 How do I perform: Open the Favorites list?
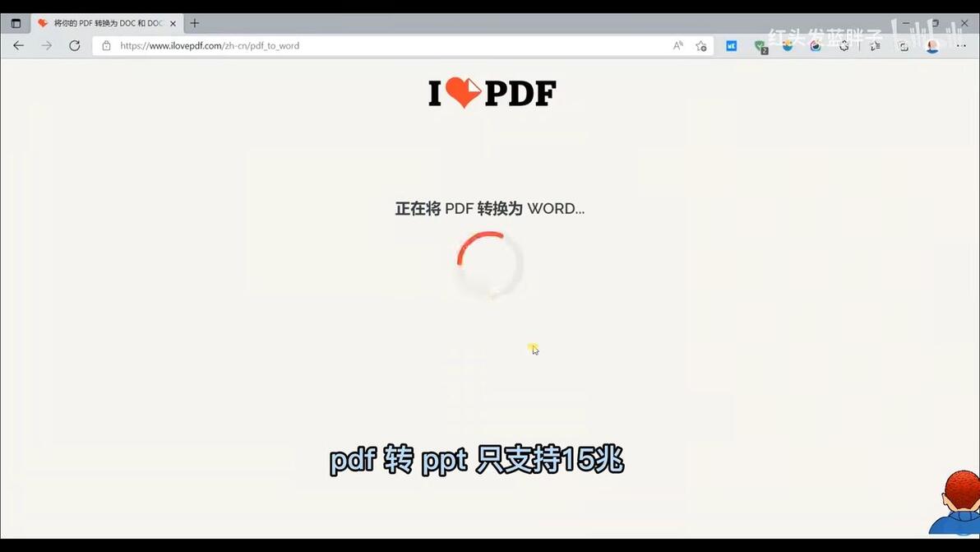pyautogui.click(x=875, y=45)
